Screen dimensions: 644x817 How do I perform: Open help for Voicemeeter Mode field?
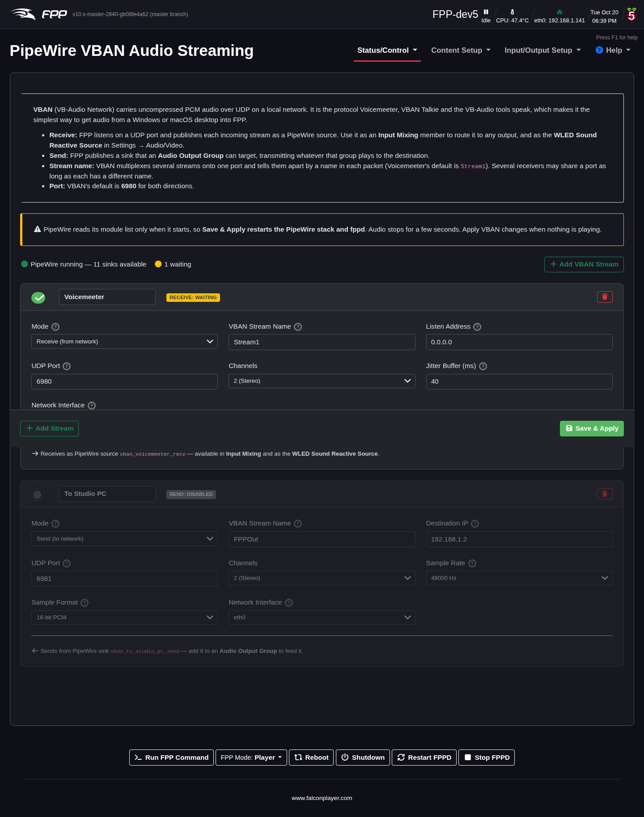(x=55, y=327)
